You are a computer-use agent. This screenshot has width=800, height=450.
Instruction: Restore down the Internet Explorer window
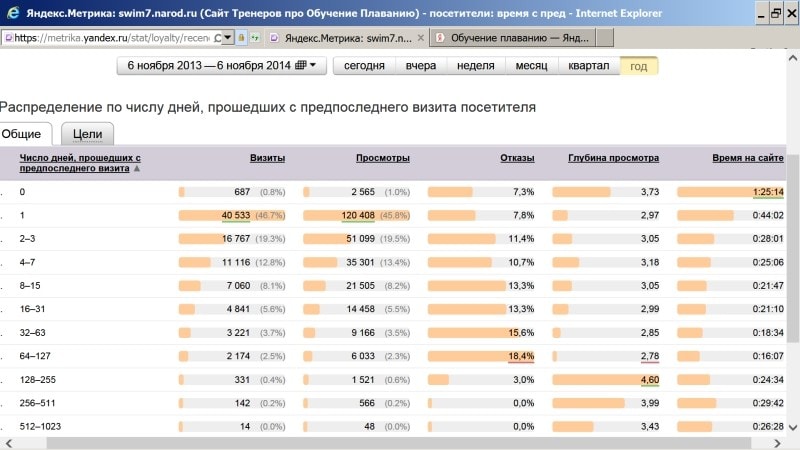point(776,13)
